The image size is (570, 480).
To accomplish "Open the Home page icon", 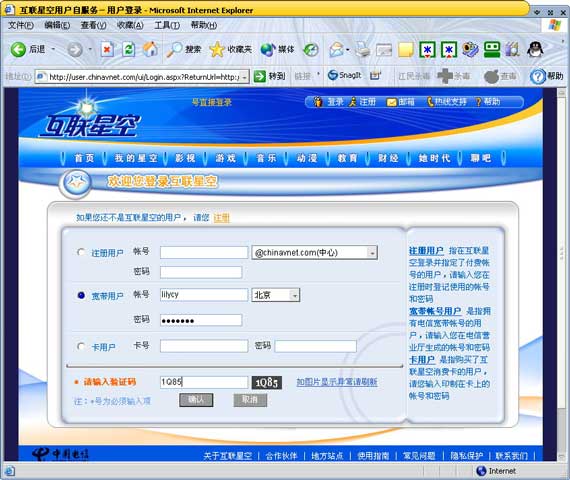I will [150, 49].
